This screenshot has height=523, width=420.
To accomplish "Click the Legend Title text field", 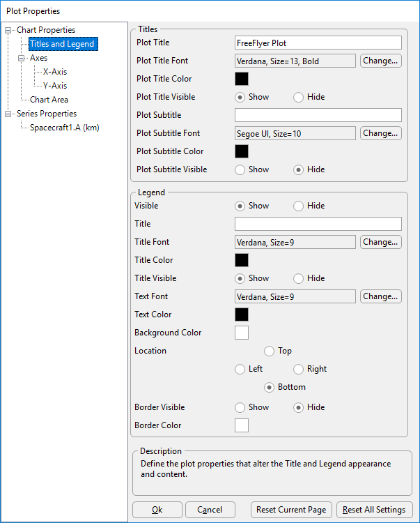I will [318, 224].
